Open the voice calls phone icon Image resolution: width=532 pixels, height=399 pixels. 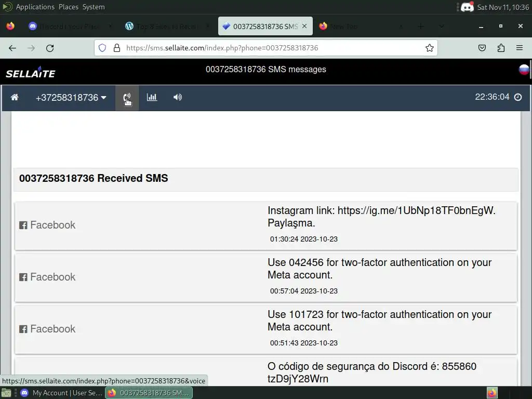click(x=127, y=98)
